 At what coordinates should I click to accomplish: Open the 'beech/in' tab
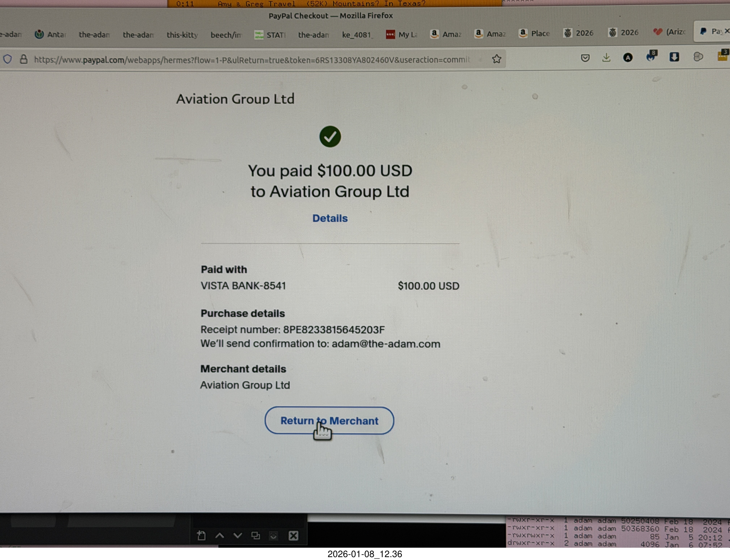[226, 35]
